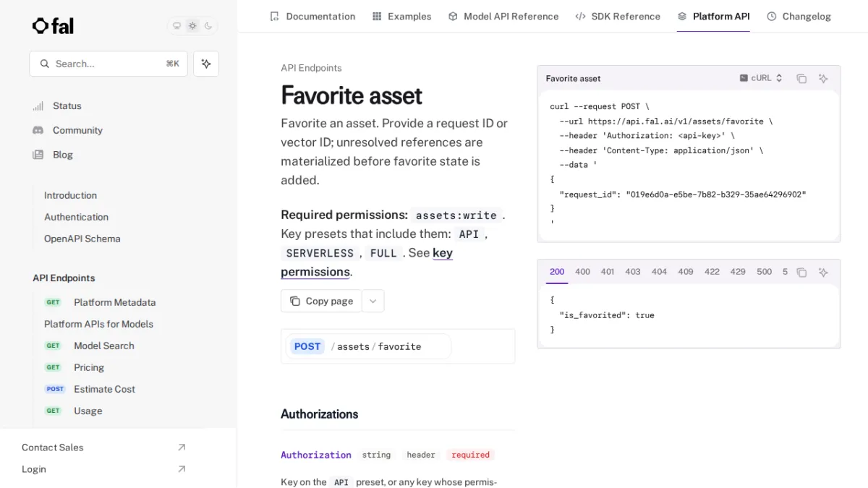
Task: View the 404 response example
Action: click(x=659, y=272)
